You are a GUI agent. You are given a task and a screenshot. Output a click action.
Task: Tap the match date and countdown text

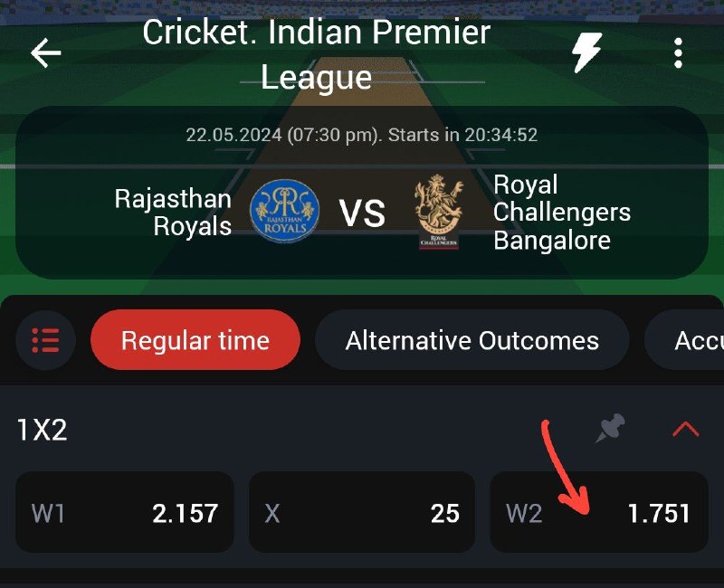[x=361, y=135]
